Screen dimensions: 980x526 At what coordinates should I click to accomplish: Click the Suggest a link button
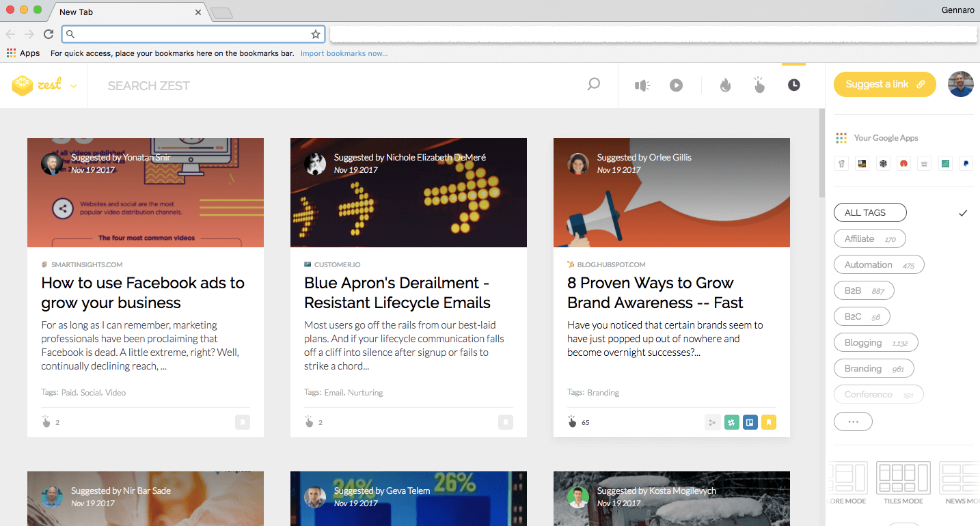(x=885, y=84)
